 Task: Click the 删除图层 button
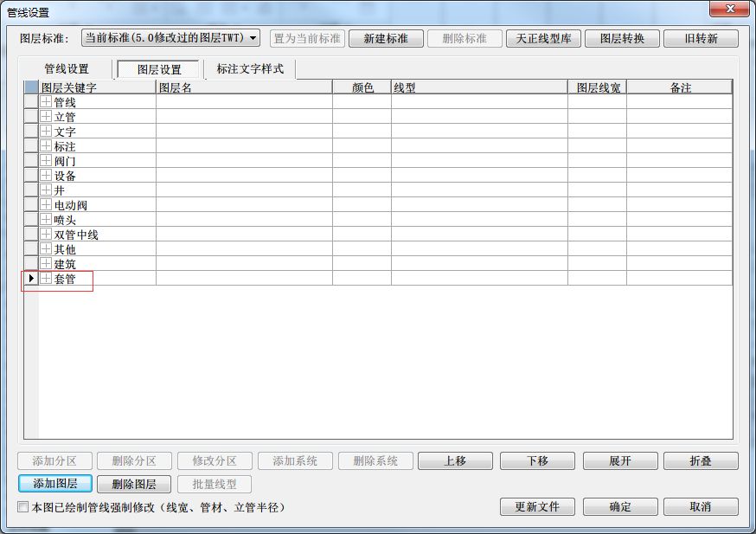tap(136, 484)
